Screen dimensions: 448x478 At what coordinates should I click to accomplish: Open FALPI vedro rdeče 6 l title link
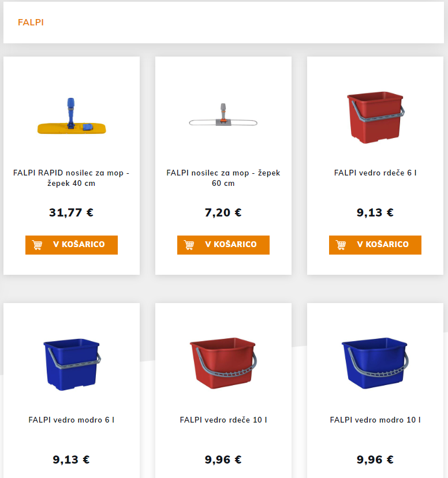(x=375, y=173)
